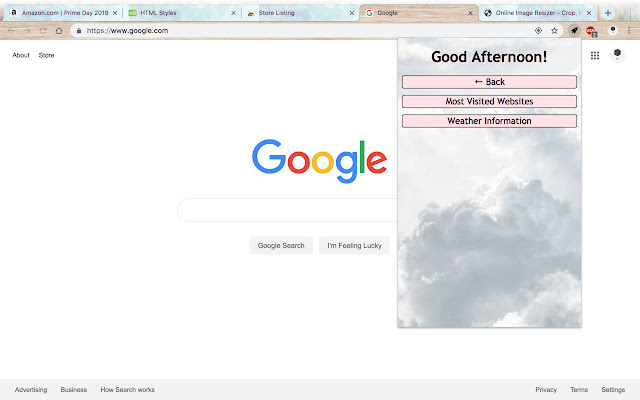The width and height of the screenshot is (640, 400).
Task: Open the Settings footer link
Action: pos(613,390)
